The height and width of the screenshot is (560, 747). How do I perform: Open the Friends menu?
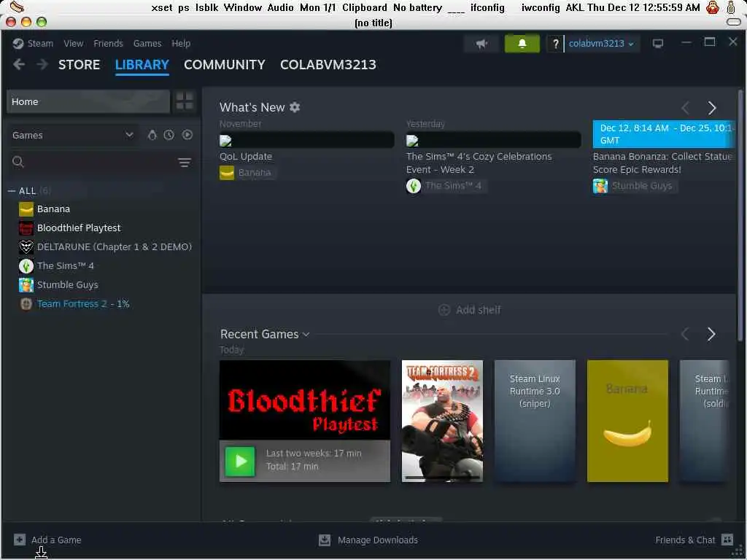[x=108, y=43]
